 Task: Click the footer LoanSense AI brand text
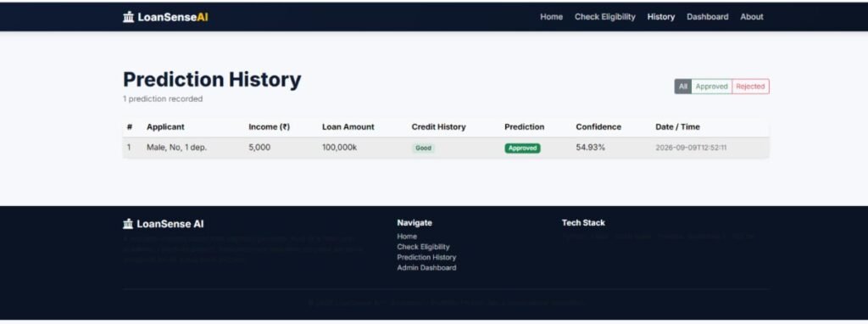[170, 224]
